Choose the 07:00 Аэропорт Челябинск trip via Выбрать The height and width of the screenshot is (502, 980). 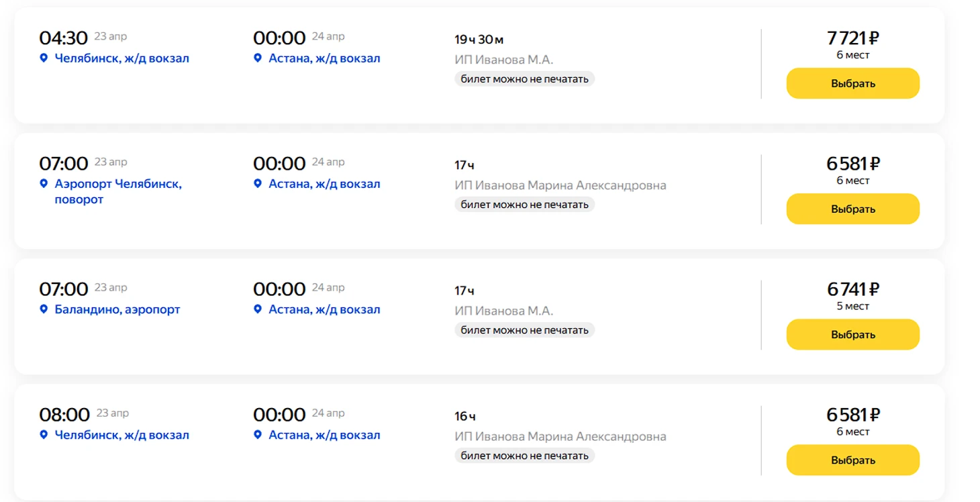pos(852,209)
